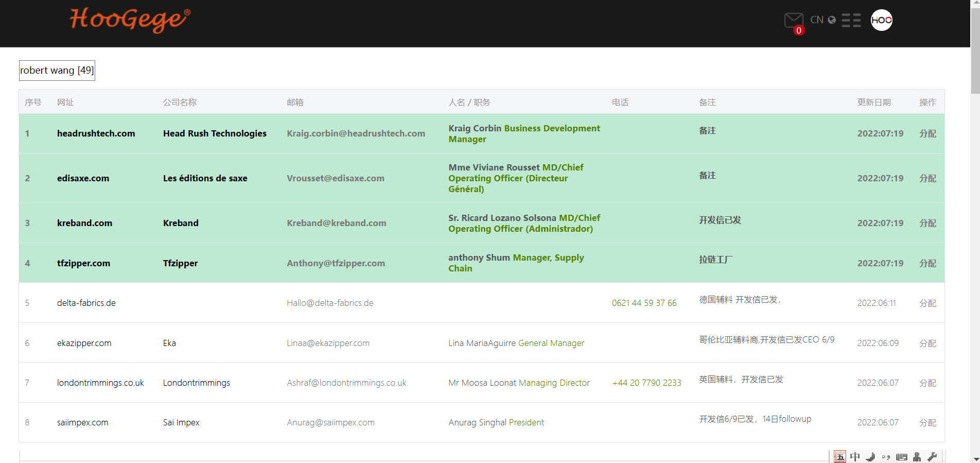Click phone number +44 20 7790 2233
This screenshot has height=463, width=980.
click(x=646, y=383)
